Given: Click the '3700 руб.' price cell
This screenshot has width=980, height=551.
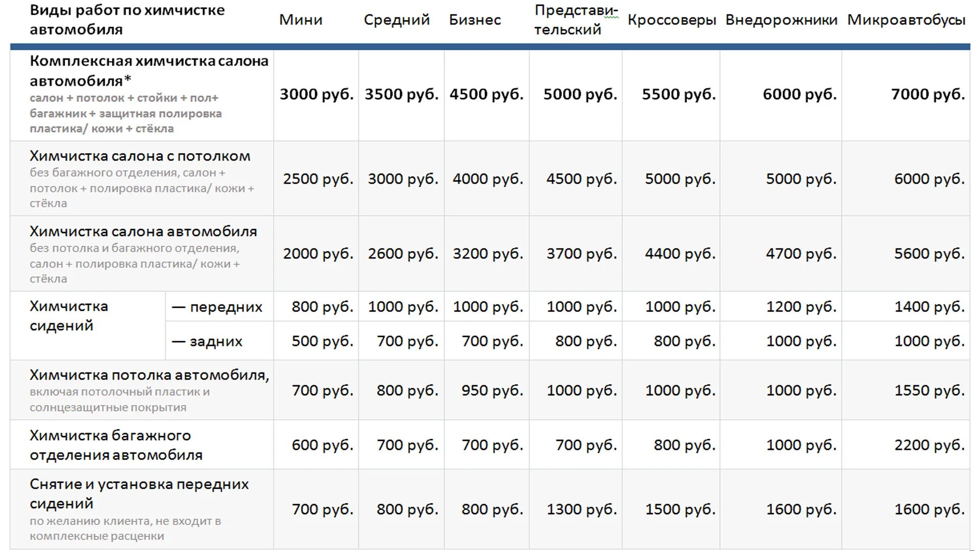Looking at the screenshot, I should coord(582,253).
